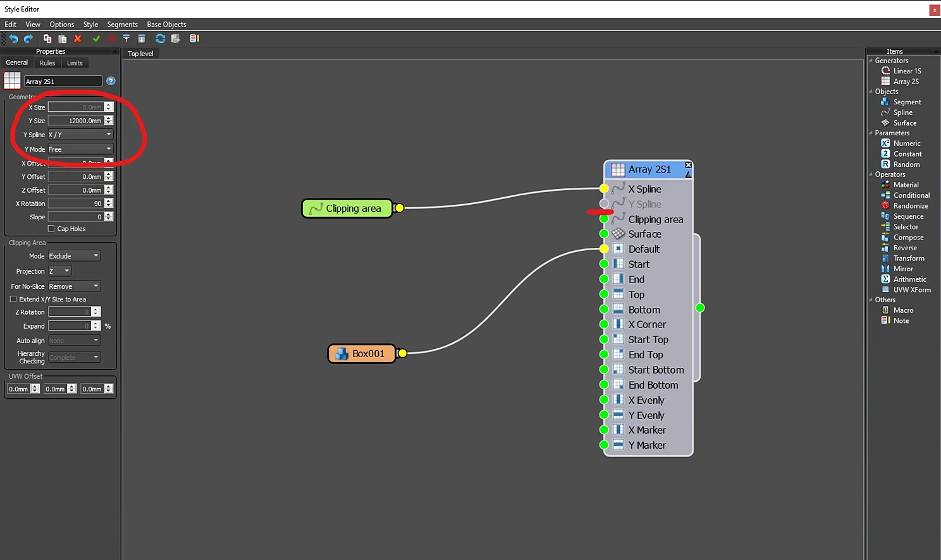Toggle Extend X/Y Size to Area checkbox
This screenshot has height=560, width=941.
(x=13, y=299)
